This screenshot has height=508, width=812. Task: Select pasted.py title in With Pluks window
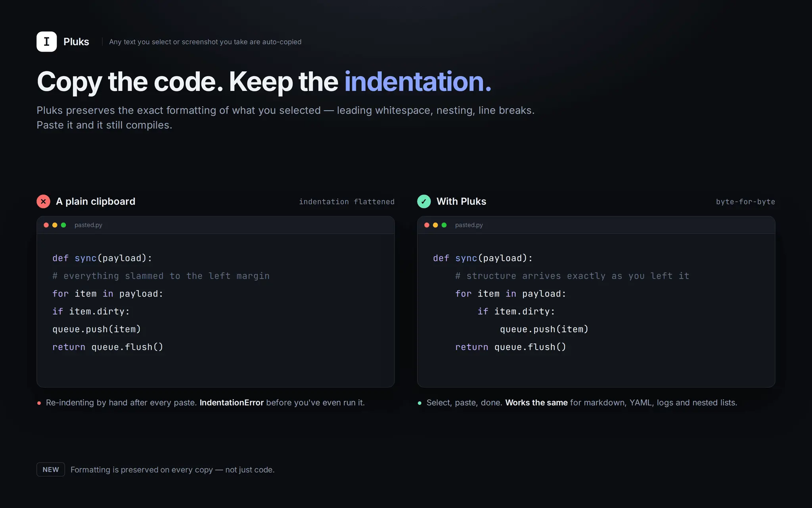pos(469,225)
